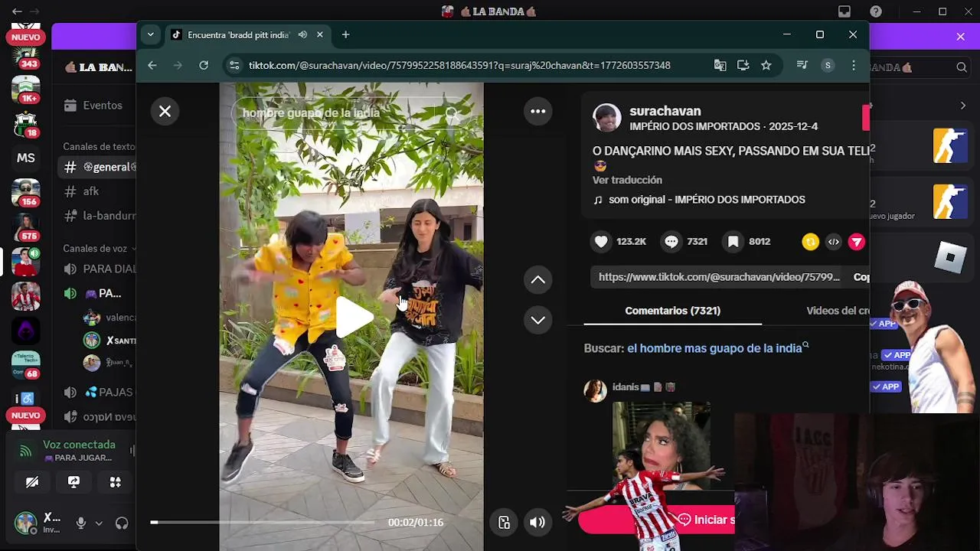Screen dimensions: 980x551
Task: Open the three-dots menu above the video
Action: [x=538, y=112]
